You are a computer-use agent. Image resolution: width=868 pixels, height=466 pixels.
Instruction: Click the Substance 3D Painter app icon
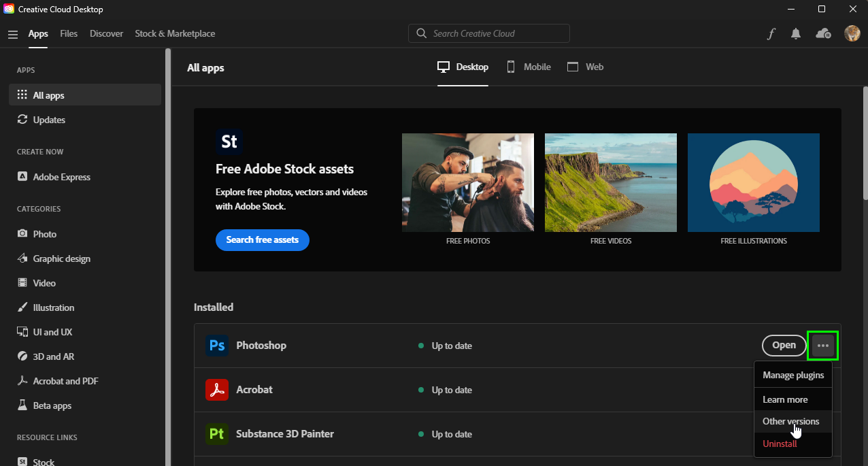point(216,434)
